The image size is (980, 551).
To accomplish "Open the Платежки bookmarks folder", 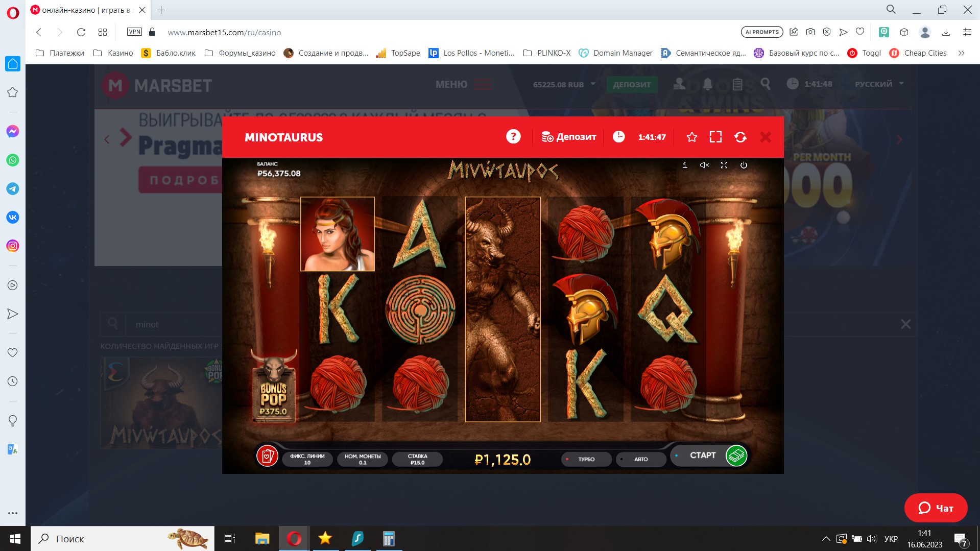I will 60,53.
